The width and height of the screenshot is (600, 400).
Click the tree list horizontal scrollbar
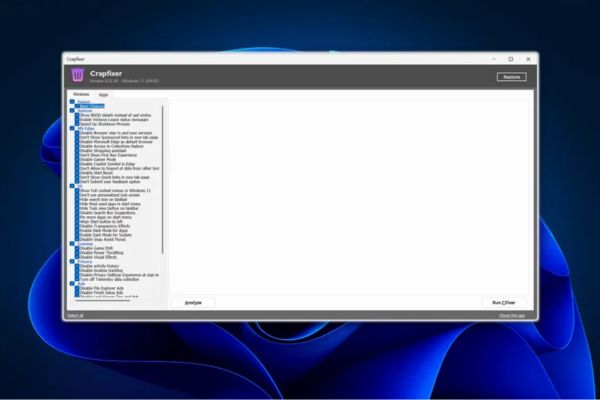pyautogui.click(x=103, y=300)
